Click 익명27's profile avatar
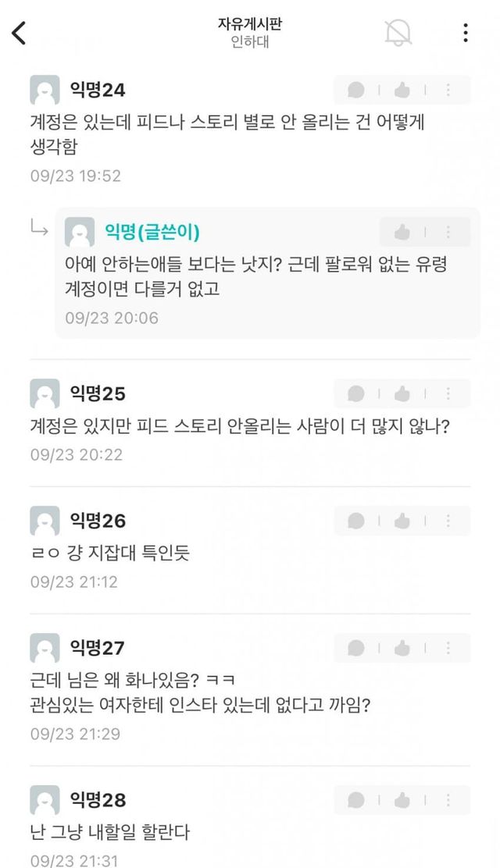The height and width of the screenshot is (868, 500). [45, 648]
